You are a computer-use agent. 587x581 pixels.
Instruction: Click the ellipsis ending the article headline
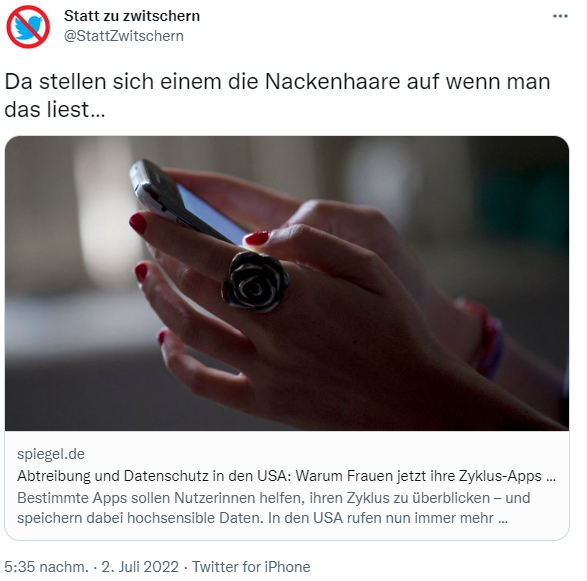pyautogui.click(x=551, y=478)
